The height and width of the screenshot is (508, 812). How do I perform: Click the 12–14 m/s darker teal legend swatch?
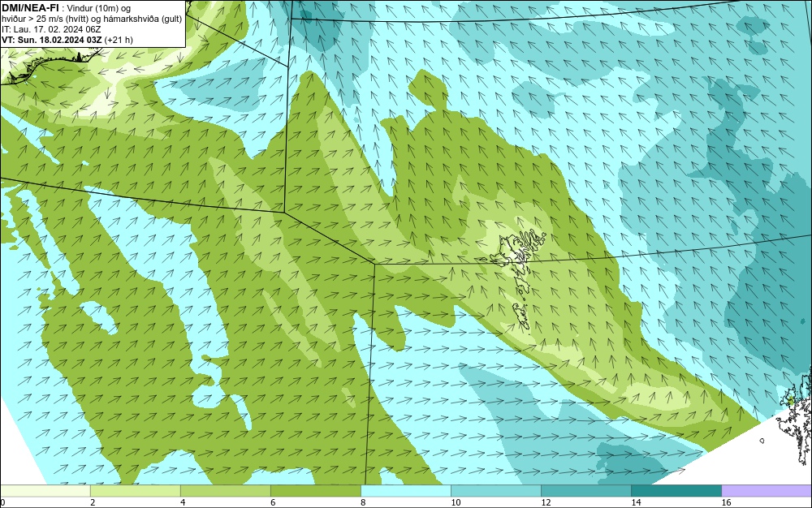[585, 490]
